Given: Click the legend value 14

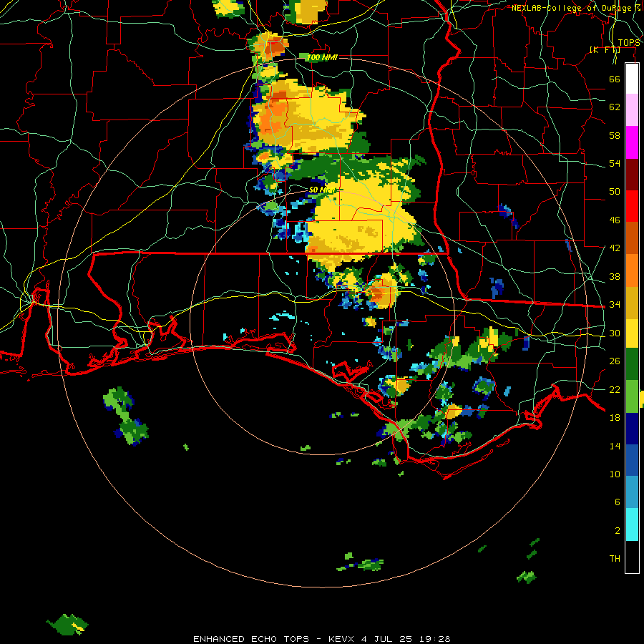Looking at the screenshot, I should pyautogui.click(x=615, y=446).
